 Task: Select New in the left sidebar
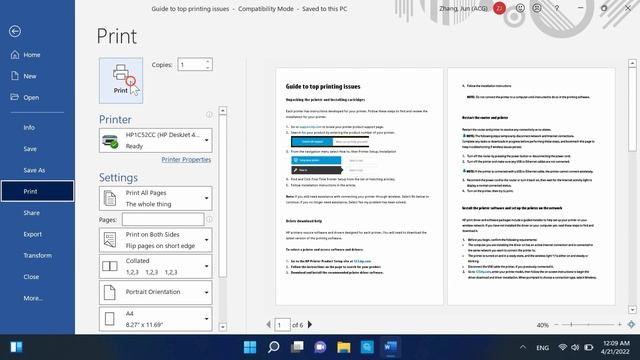(x=37, y=76)
